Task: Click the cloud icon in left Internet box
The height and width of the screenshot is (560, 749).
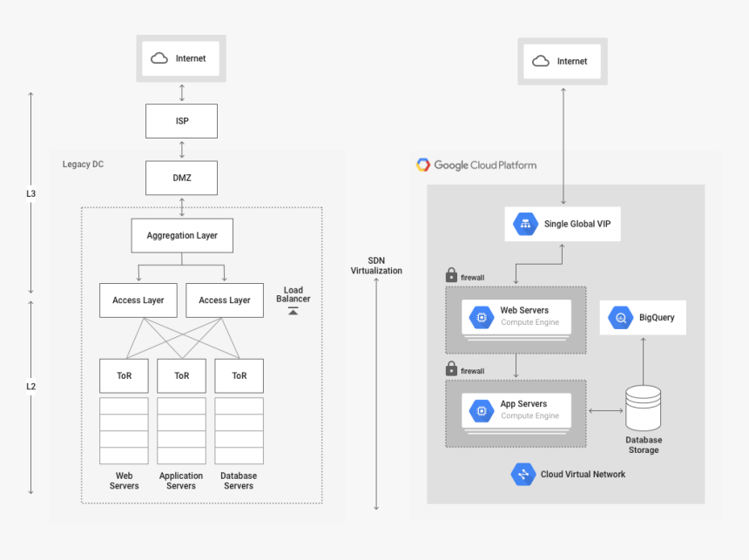Action: [x=159, y=58]
